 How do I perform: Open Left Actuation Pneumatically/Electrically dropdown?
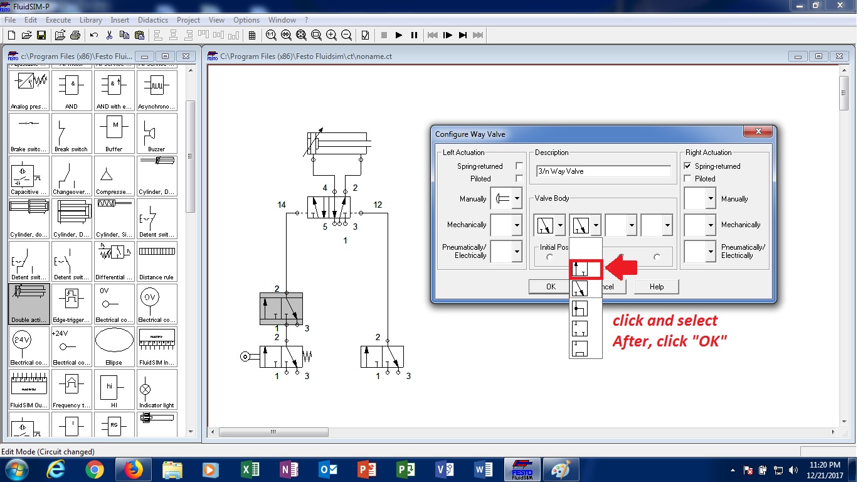tap(517, 251)
